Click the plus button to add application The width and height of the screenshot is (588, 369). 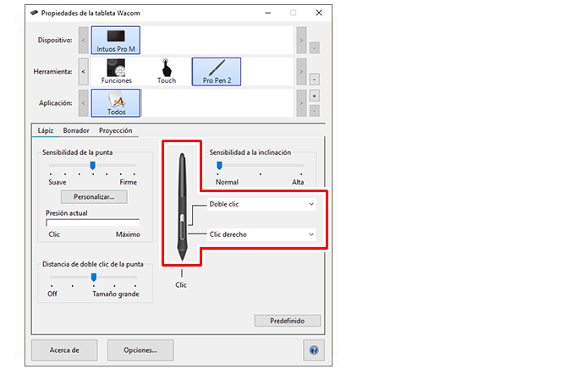(x=314, y=97)
